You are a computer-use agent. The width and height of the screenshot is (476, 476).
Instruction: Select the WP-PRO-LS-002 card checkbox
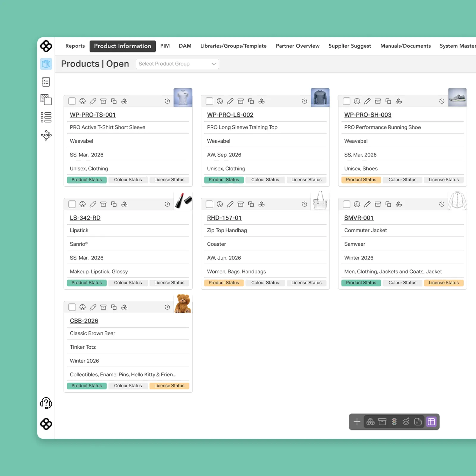pyautogui.click(x=209, y=101)
